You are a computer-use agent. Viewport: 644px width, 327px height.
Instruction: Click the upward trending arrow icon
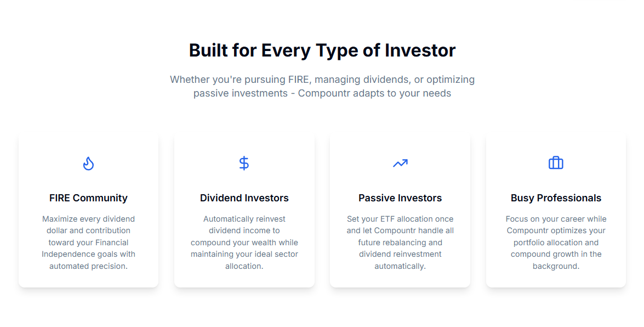click(x=400, y=163)
